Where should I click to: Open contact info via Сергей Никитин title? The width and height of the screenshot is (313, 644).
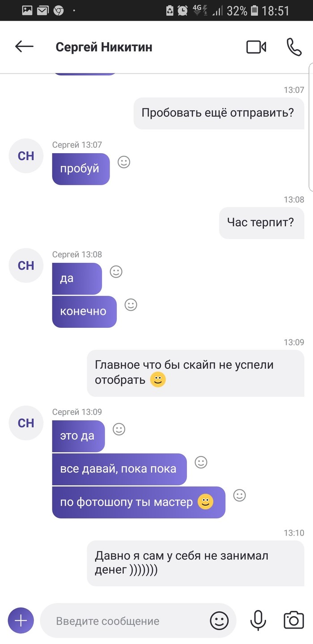point(104,47)
